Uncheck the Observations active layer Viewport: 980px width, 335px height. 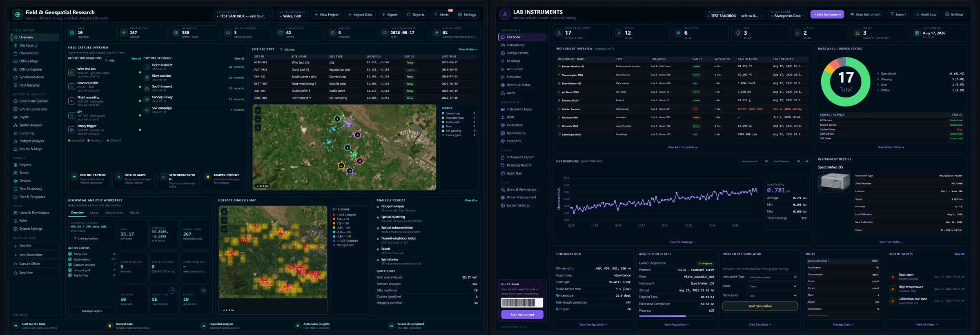point(70,260)
